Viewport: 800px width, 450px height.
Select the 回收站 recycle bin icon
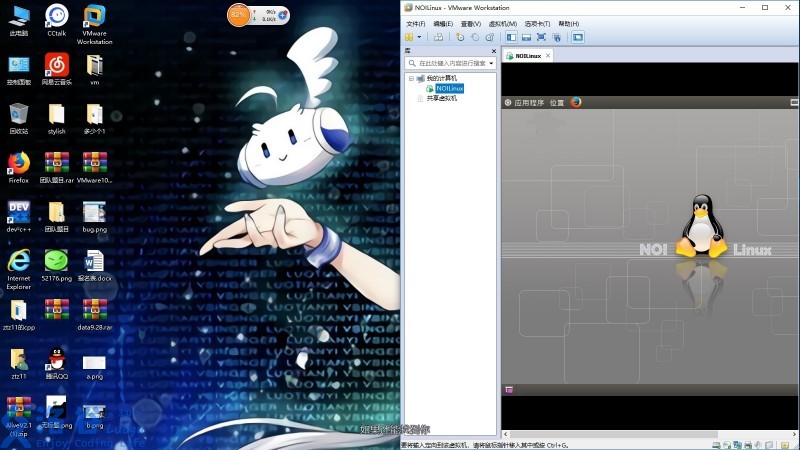[19, 118]
